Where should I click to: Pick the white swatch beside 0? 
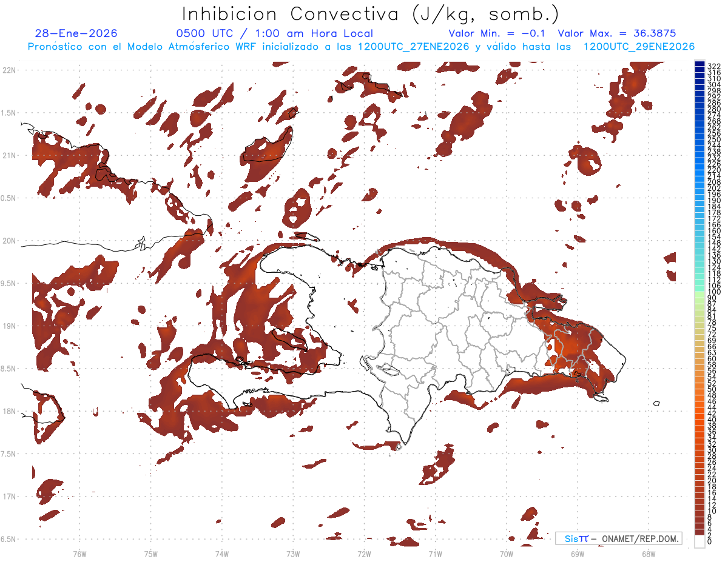click(x=699, y=541)
